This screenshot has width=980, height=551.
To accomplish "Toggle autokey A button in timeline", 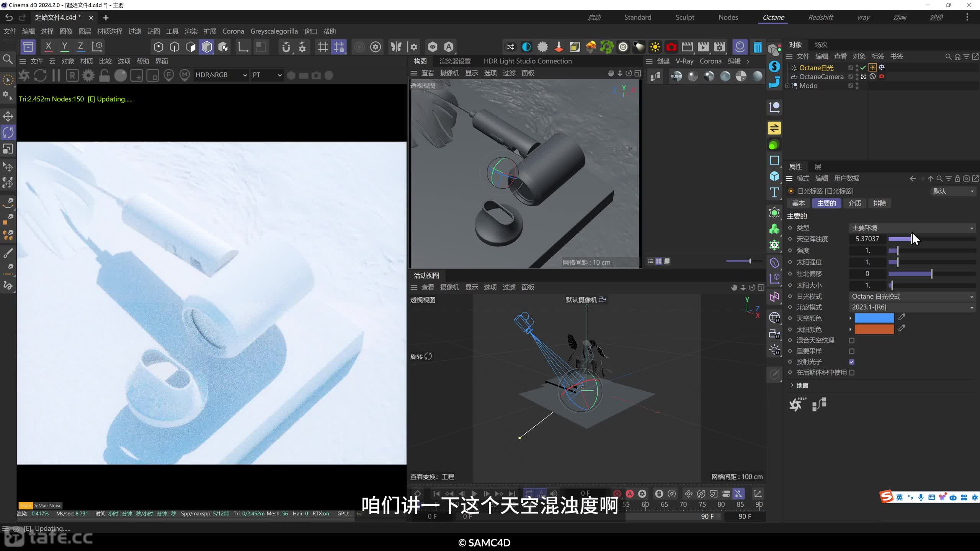I will (x=630, y=494).
